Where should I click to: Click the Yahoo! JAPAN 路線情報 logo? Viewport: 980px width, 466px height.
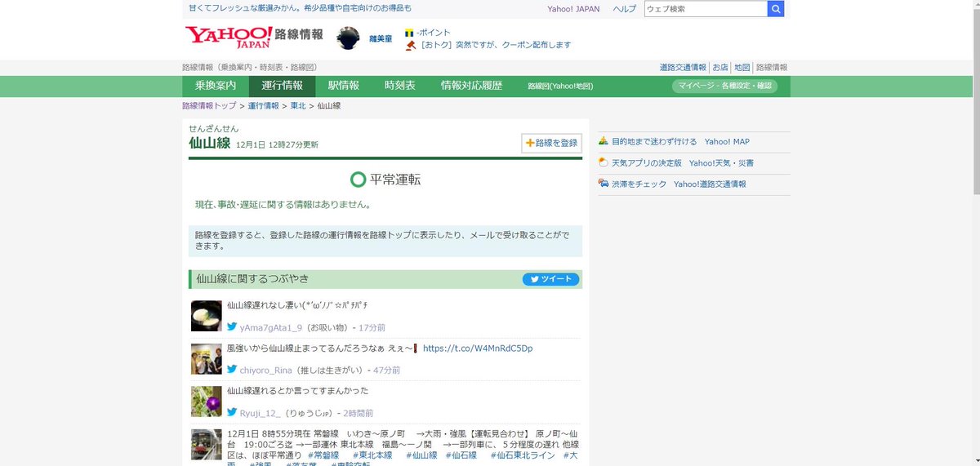pyautogui.click(x=254, y=38)
